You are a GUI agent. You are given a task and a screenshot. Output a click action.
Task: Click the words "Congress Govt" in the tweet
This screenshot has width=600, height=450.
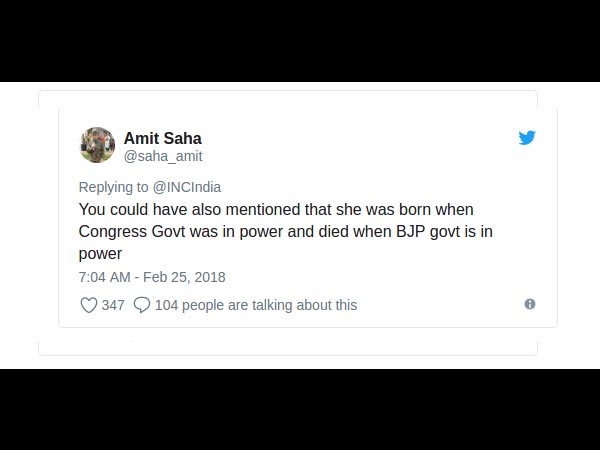pos(125,232)
